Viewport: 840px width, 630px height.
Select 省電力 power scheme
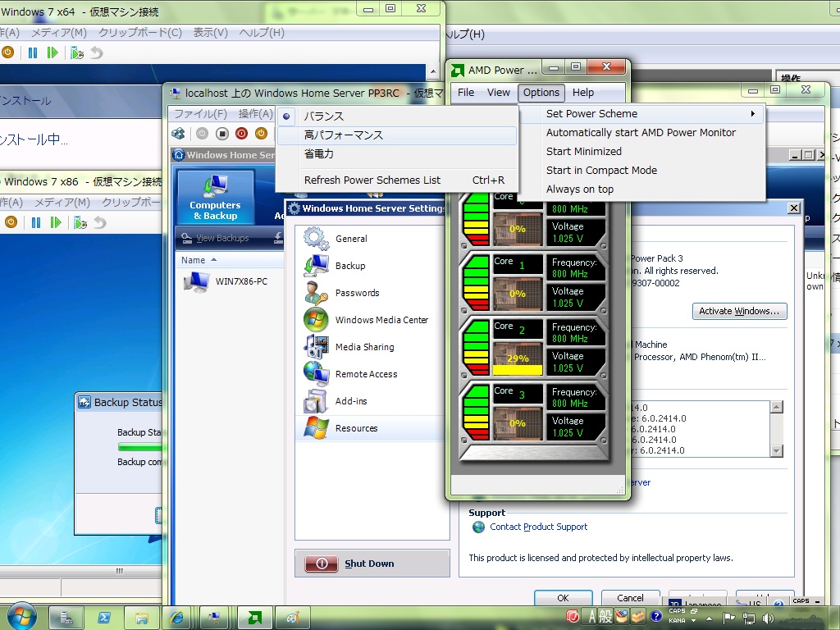(x=397, y=153)
